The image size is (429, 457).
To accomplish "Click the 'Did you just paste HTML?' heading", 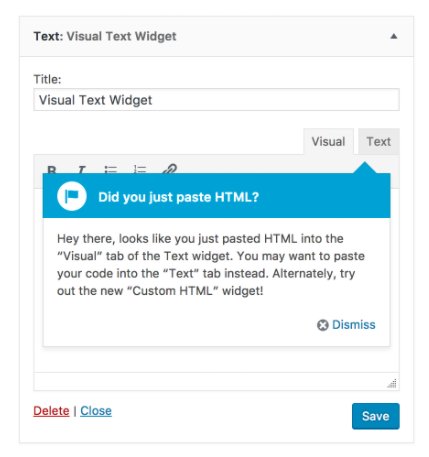I will (x=179, y=197).
